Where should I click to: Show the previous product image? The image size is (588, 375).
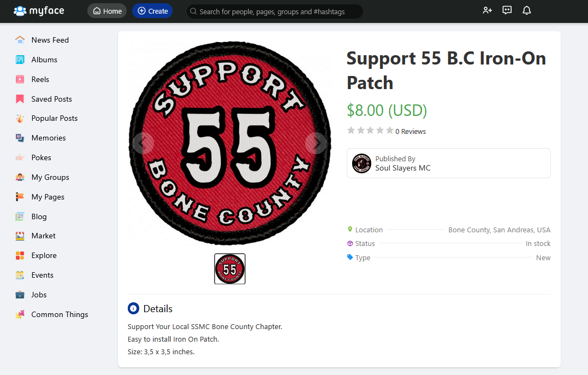(x=143, y=143)
